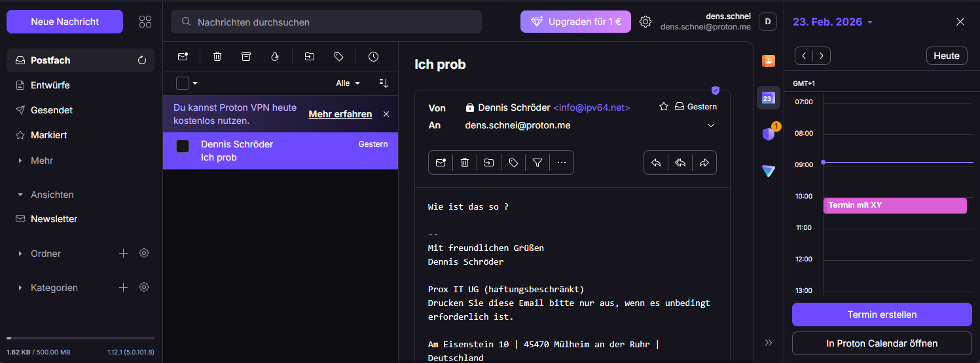Image resolution: width=980 pixels, height=363 pixels.
Task: Select the Dennis Schröder message checkbox
Action: [183, 146]
